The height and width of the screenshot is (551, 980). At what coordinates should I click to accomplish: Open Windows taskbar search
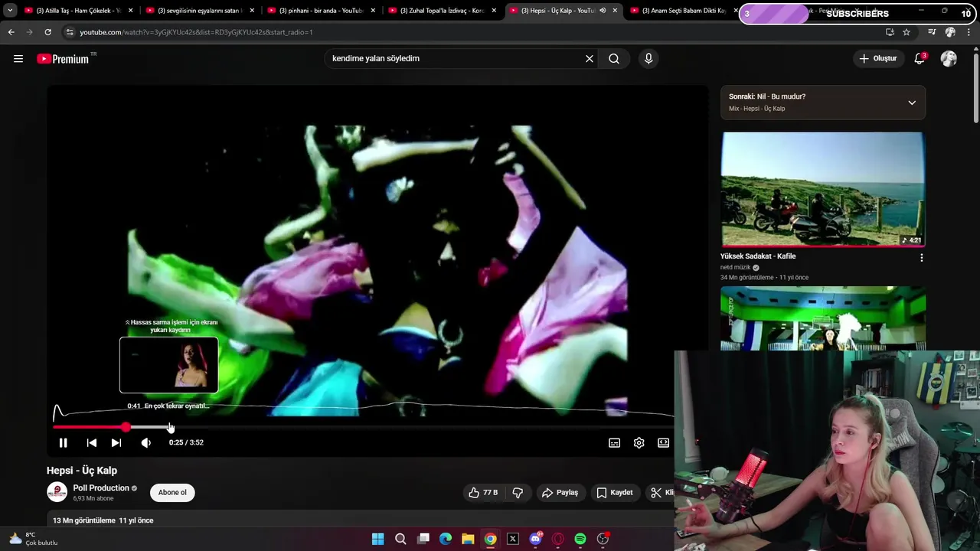400,539
